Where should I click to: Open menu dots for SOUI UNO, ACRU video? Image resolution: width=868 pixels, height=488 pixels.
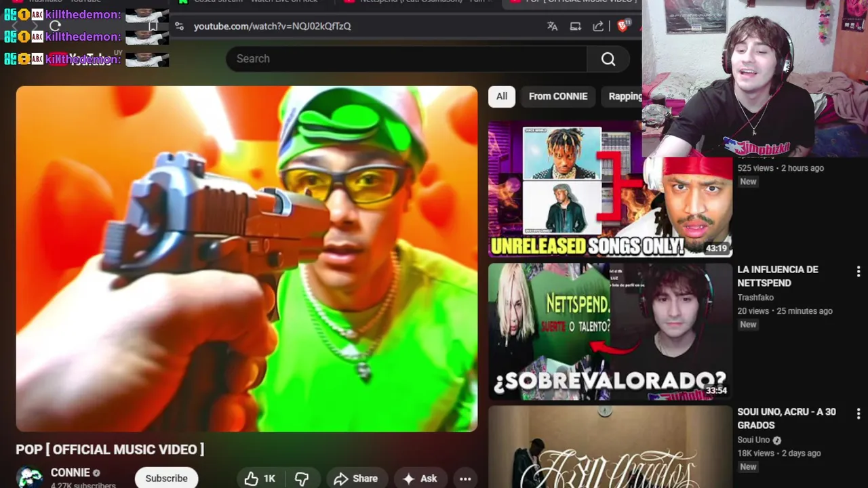[x=859, y=413]
